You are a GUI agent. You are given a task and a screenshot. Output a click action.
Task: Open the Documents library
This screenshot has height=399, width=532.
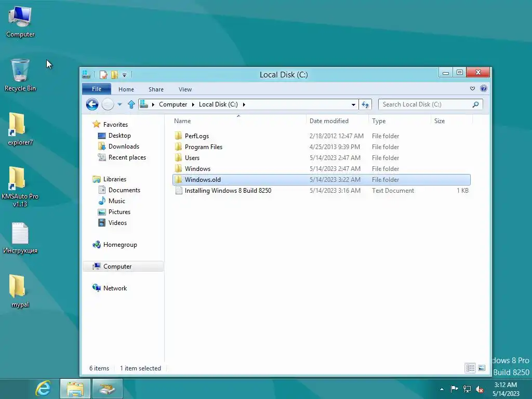pyautogui.click(x=124, y=190)
